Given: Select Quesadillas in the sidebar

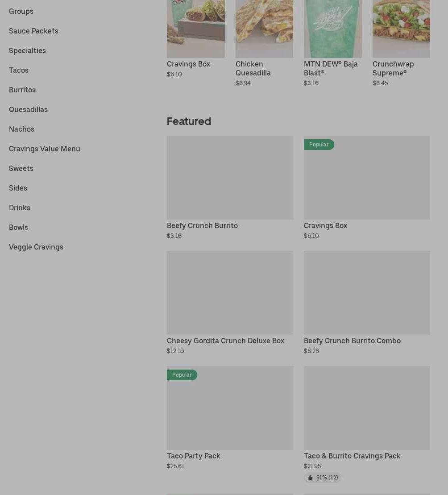Looking at the screenshot, I should (28, 109).
